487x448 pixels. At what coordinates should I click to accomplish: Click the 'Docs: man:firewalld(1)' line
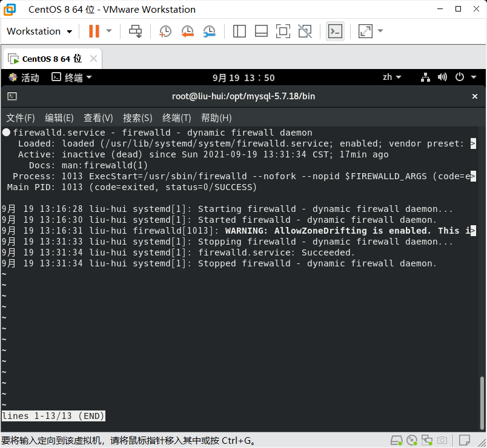coord(88,165)
